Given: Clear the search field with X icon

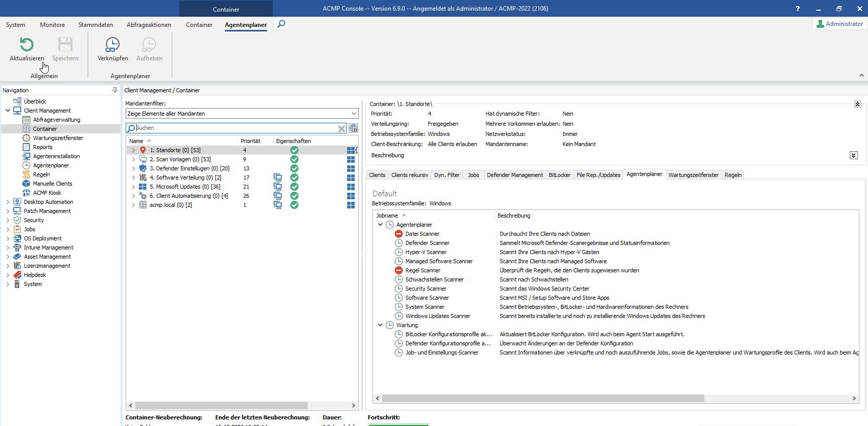Looking at the screenshot, I should [342, 128].
